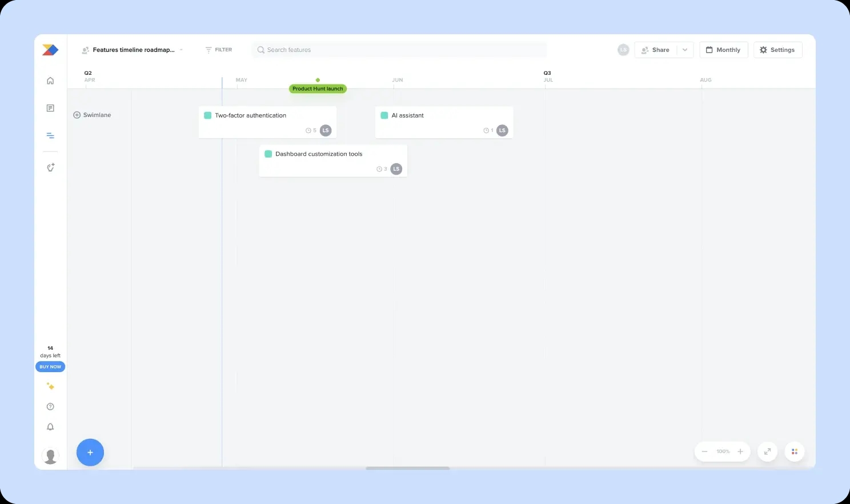The height and width of the screenshot is (504, 850).
Task: Click the 14 days left trial text
Action: 50,352
